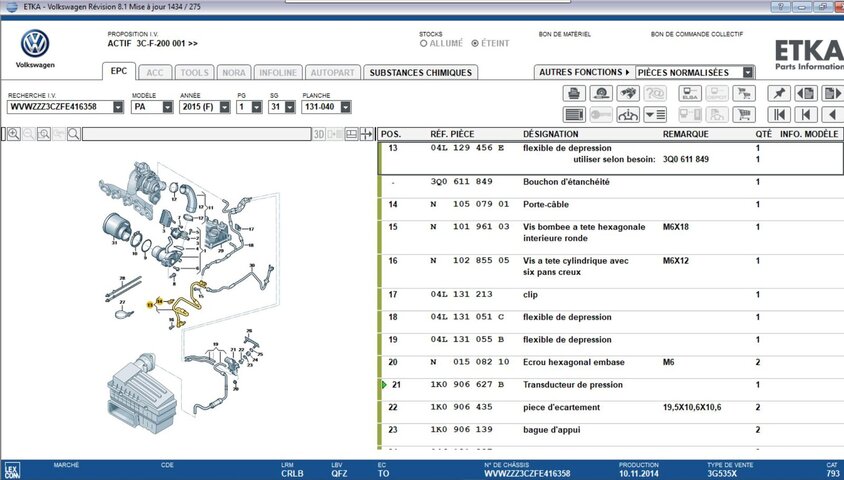The image size is (844, 480).
Task: Select the TOOLS tab
Action: [194, 73]
